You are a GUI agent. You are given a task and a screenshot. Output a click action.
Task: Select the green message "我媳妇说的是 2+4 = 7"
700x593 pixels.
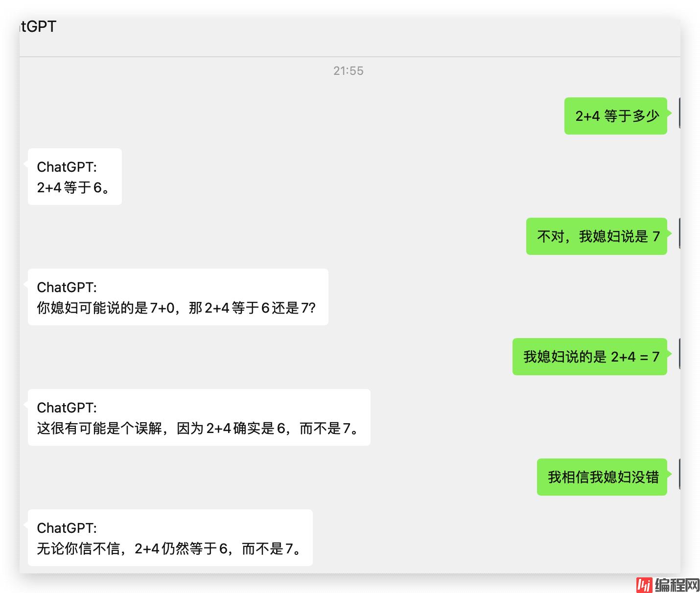[x=590, y=357]
